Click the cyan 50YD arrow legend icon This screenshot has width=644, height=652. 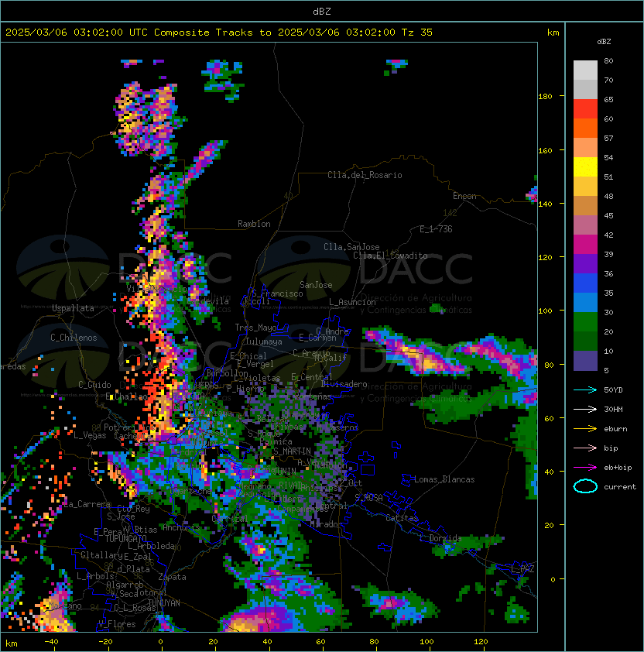[585, 390]
